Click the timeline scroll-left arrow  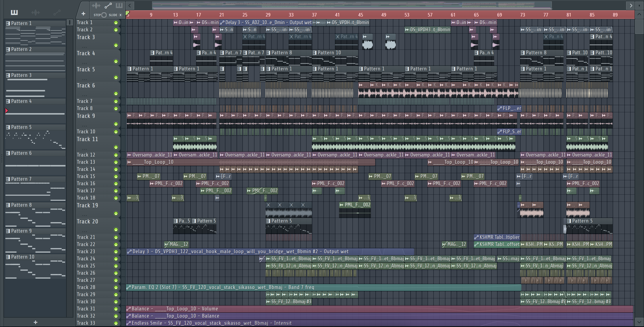click(x=130, y=5)
